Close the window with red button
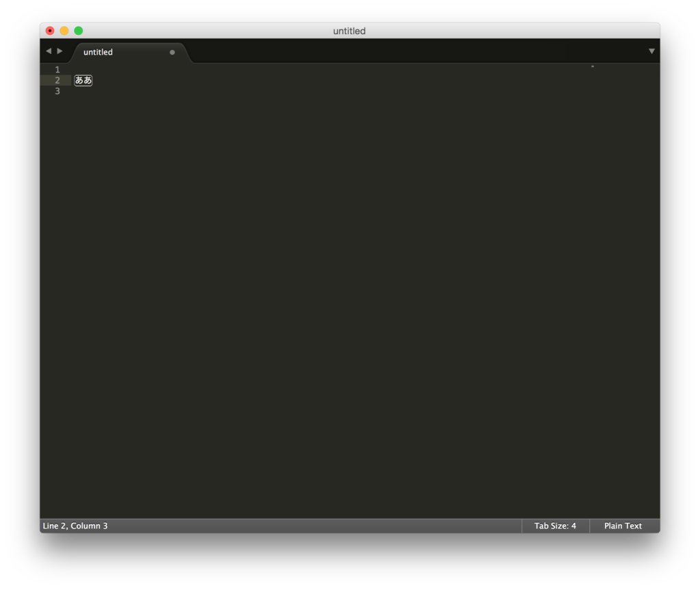 click(x=50, y=31)
